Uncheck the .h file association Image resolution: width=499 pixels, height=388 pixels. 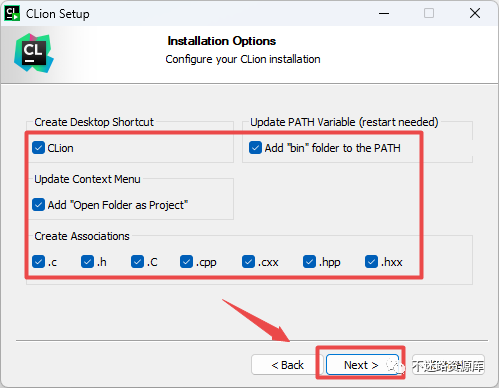coord(87,262)
